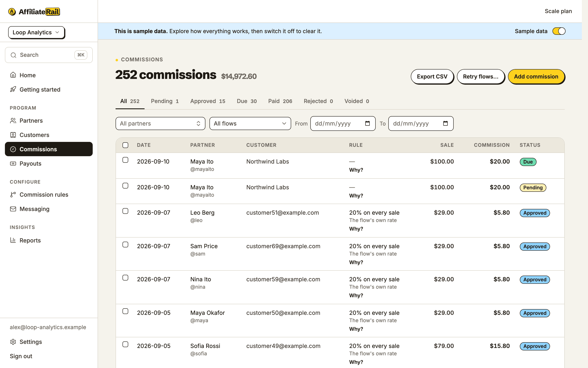Click the AffiliateRail logo icon
Screen dimensions: 588x368
[x=12, y=11]
